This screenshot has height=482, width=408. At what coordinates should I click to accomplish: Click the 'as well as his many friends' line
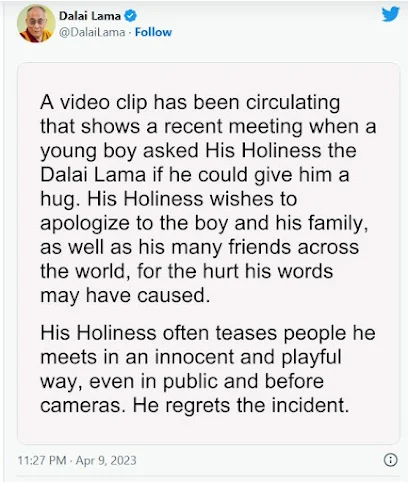click(200, 247)
